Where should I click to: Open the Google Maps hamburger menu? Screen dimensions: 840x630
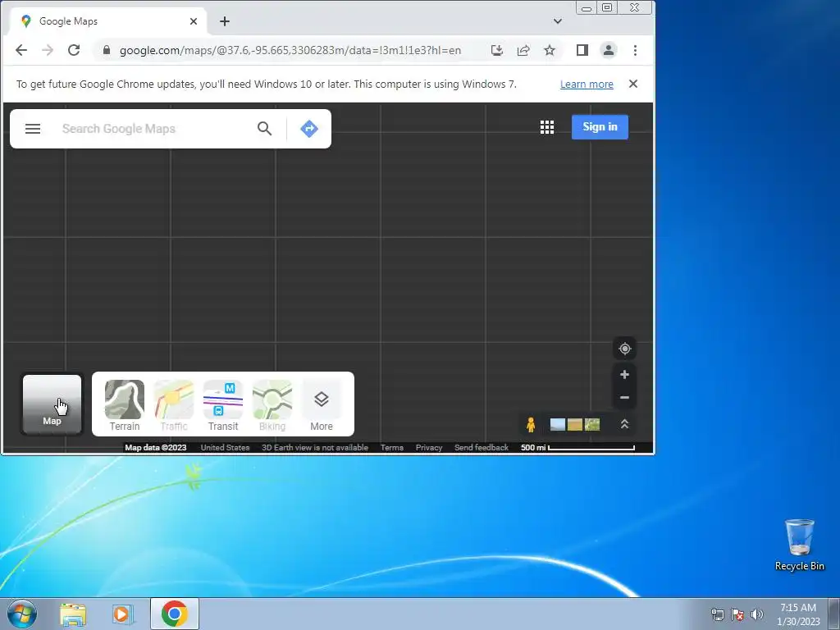click(x=33, y=129)
